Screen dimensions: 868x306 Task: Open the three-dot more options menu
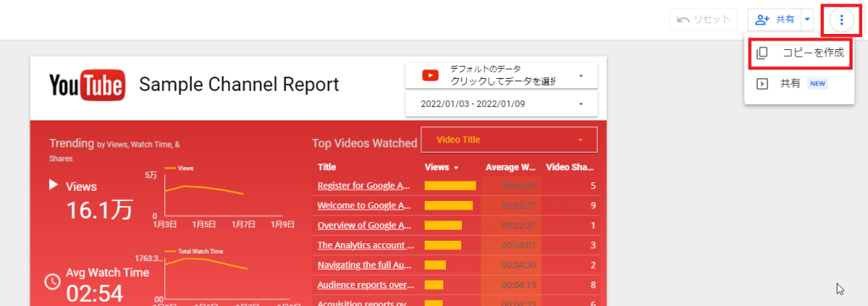click(x=842, y=20)
